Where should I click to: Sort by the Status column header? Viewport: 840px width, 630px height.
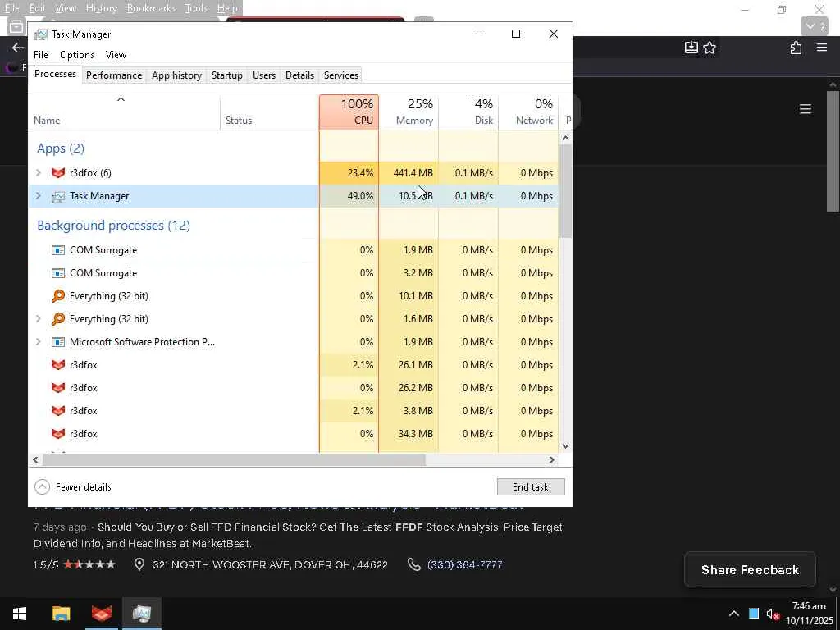pos(269,112)
